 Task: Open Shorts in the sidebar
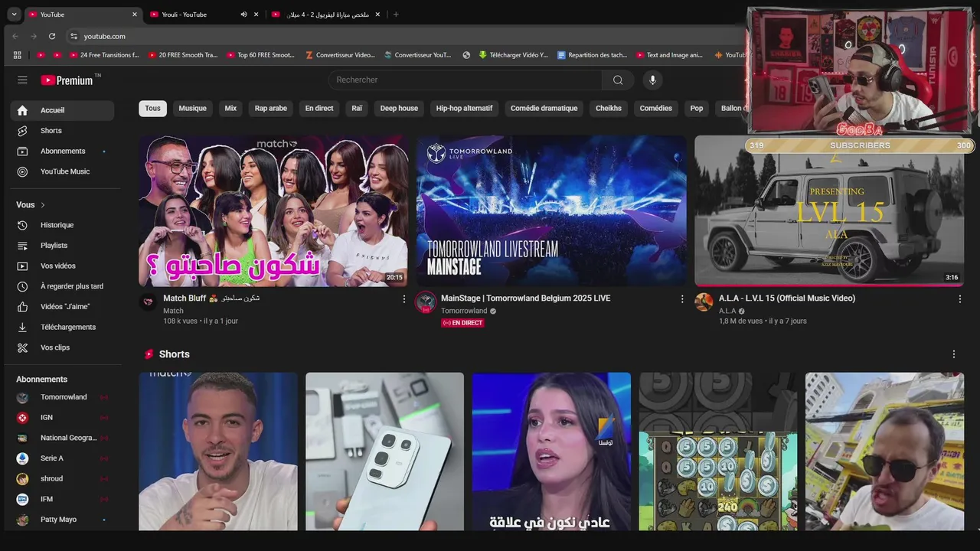click(62, 131)
